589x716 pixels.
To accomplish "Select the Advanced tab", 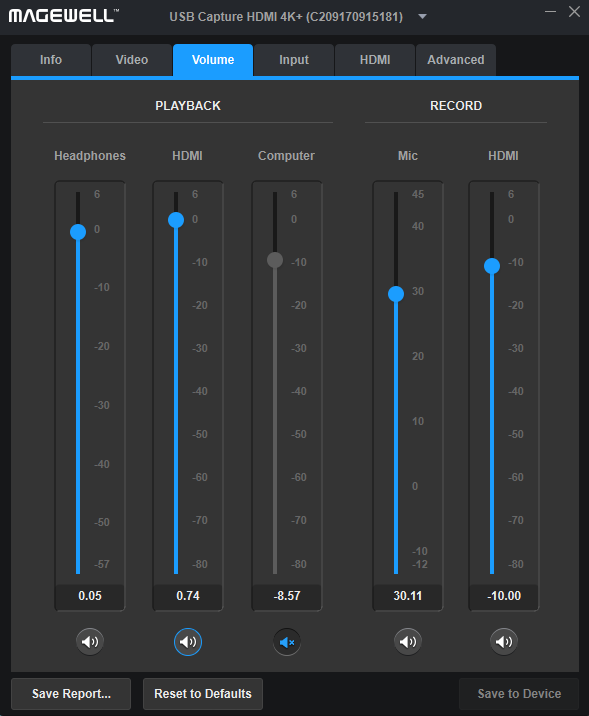I will 456,60.
